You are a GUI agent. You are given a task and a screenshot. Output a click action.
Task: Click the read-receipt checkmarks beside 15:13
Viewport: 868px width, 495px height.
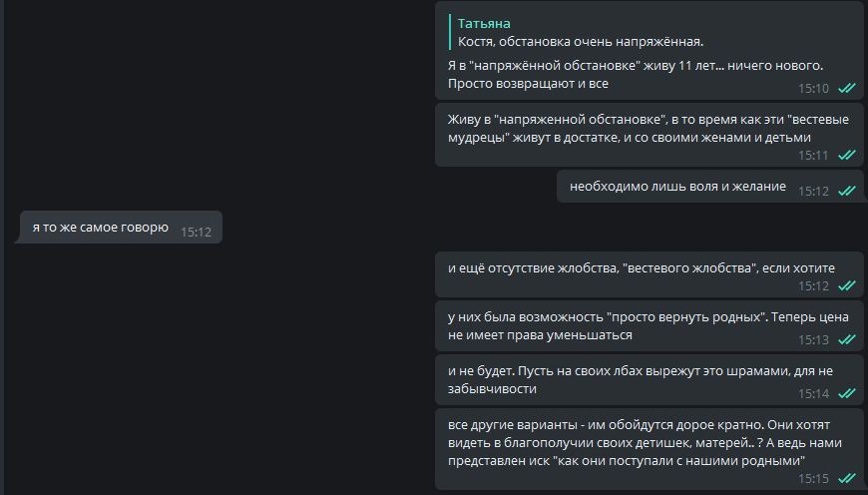(847, 340)
